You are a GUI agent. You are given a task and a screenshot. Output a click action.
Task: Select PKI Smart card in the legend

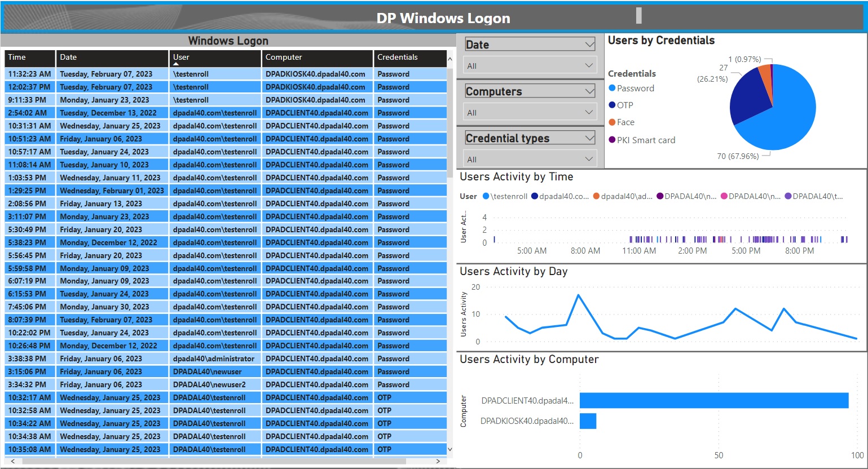(x=646, y=140)
